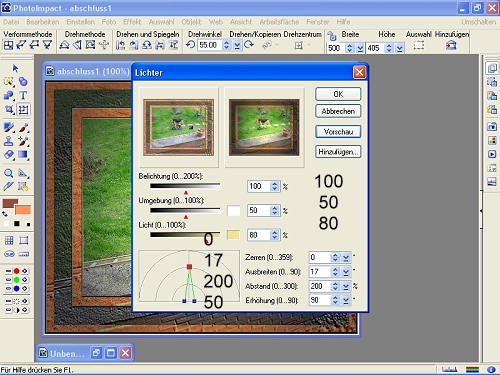The height and width of the screenshot is (375, 500).
Task: Click the color spectrum icon in status bar
Action: click(472, 369)
